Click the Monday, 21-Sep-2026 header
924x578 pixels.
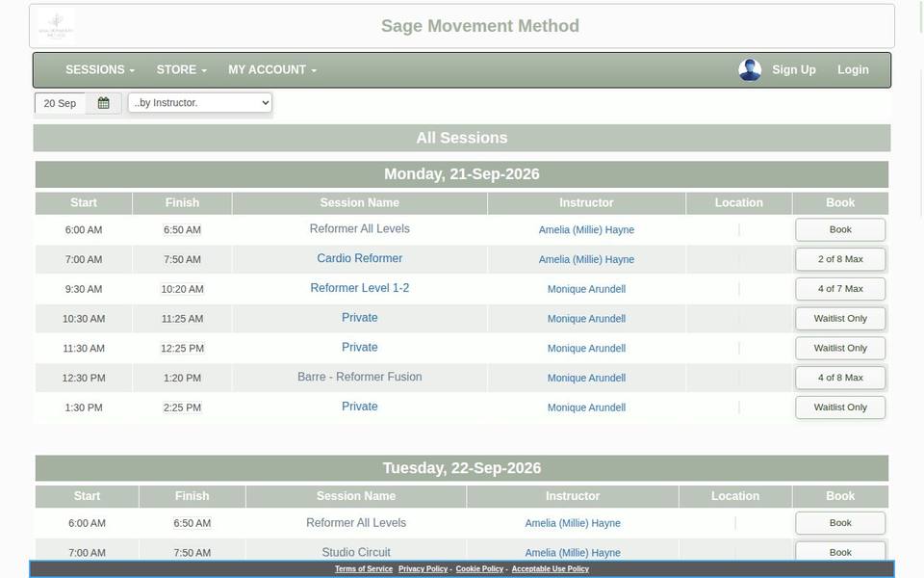[461, 174]
